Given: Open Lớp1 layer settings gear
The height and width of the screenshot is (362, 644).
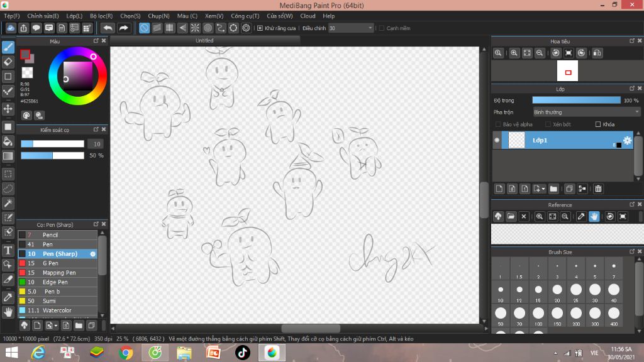Looking at the screenshot, I should click(x=627, y=140).
